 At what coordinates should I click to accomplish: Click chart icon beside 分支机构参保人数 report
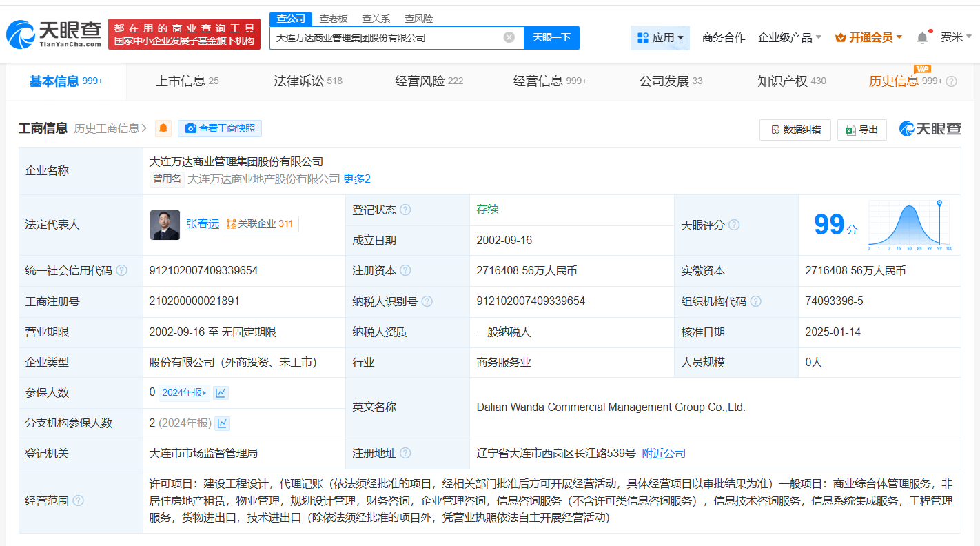[220, 422]
